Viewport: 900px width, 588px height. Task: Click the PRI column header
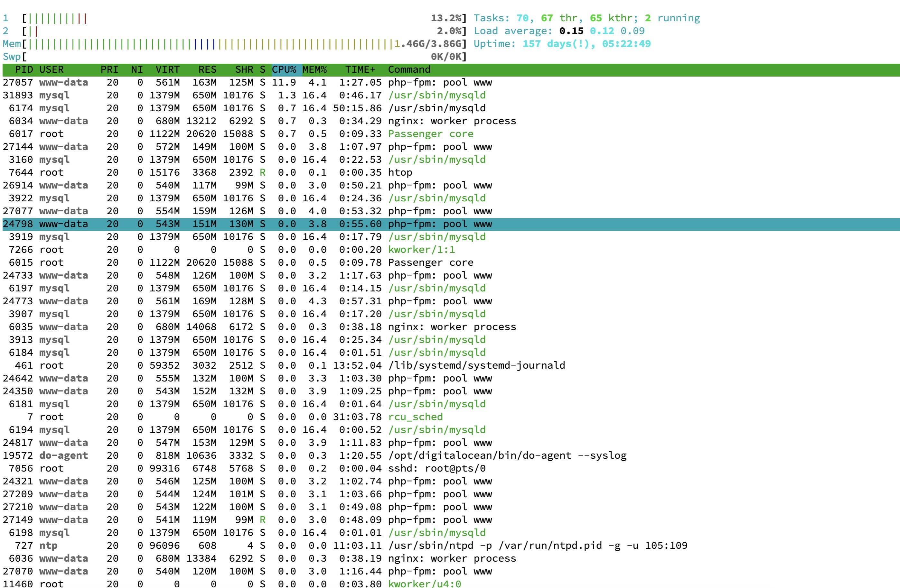click(x=110, y=69)
